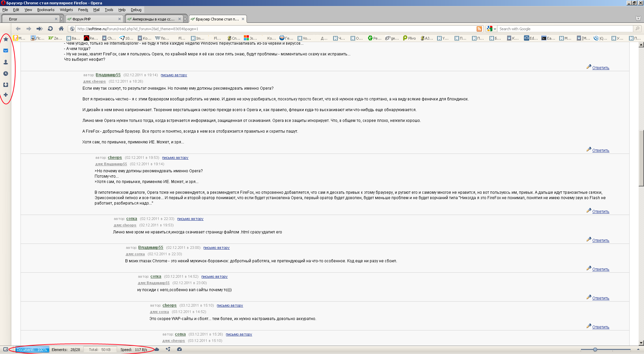Adjust the page zoom slider in status bar

point(595,350)
